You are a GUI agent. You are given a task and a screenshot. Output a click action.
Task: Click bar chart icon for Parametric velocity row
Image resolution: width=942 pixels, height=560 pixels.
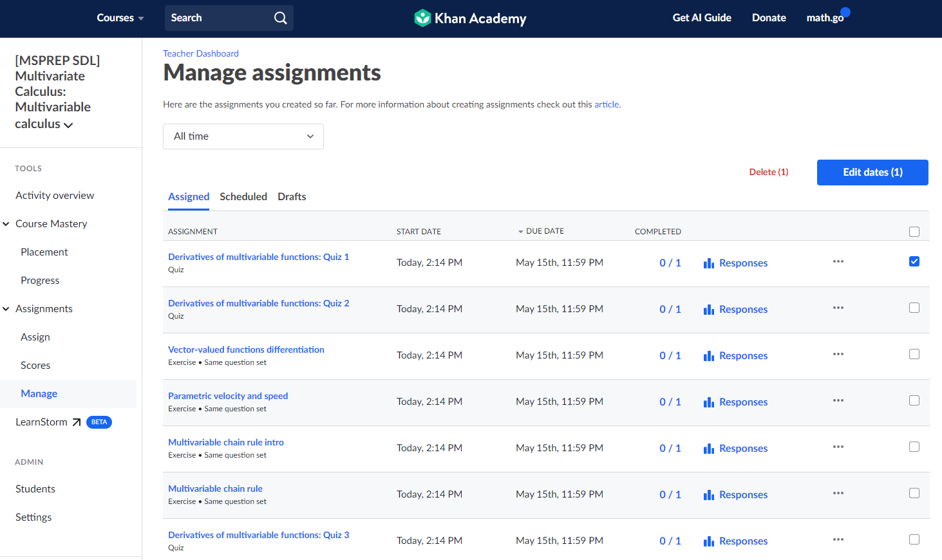709,402
